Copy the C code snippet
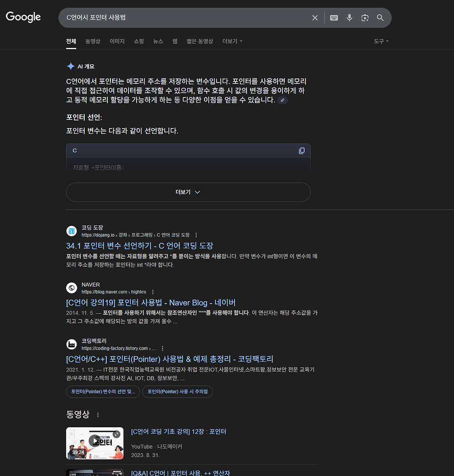This screenshot has height=476, width=454. pos(301,151)
